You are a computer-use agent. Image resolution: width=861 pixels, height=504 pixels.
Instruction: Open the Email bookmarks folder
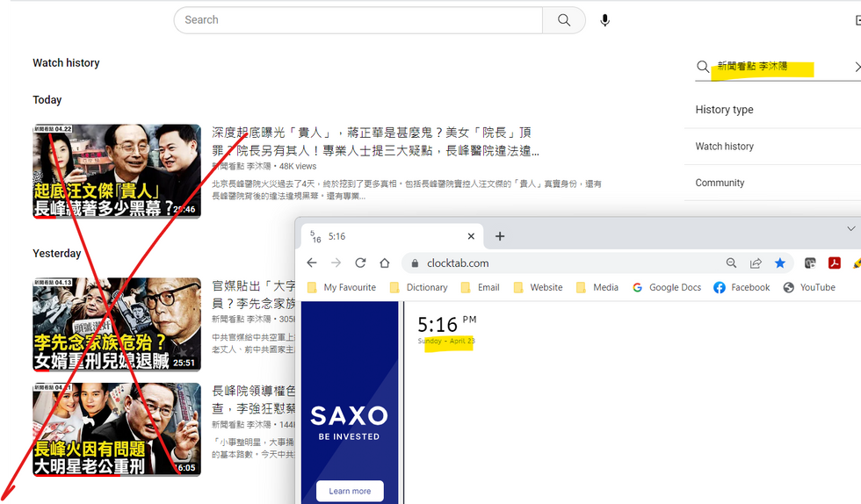(x=480, y=287)
